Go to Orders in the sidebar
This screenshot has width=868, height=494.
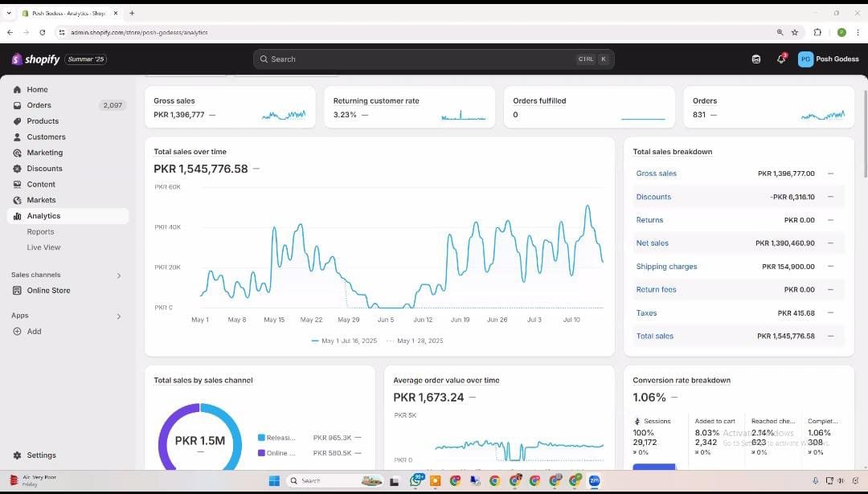click(x=39, y=105)
